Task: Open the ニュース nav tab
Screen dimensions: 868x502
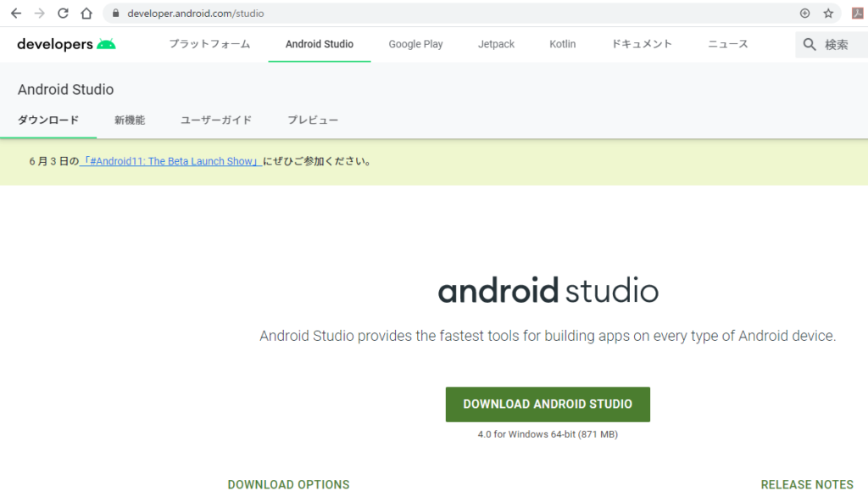Action: (728, 44)
